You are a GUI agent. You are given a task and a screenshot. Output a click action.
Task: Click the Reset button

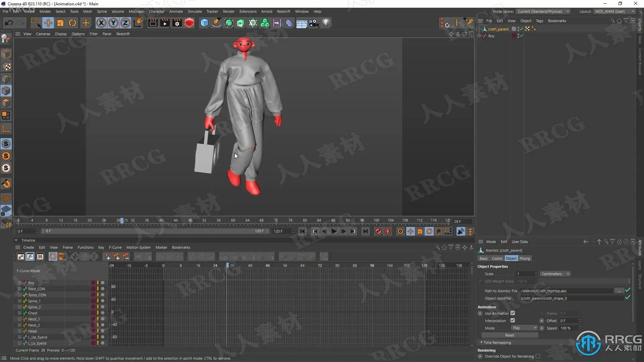pos(509,335)
